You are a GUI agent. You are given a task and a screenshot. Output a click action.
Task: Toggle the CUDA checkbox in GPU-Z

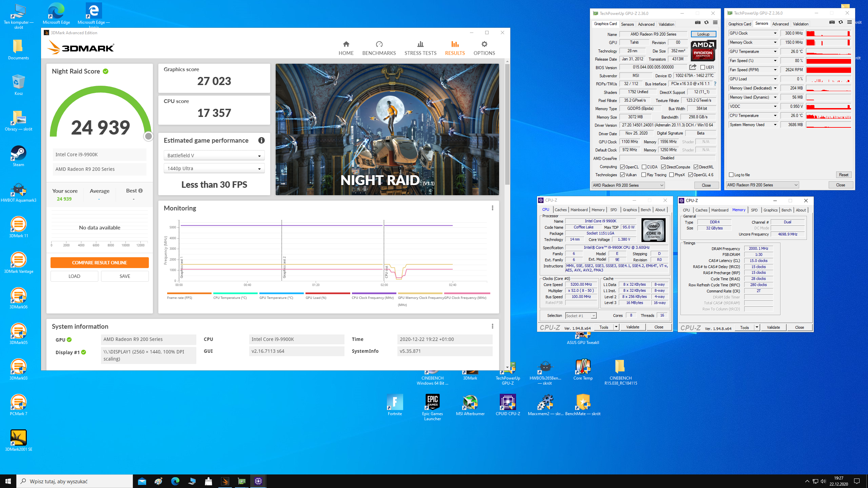[x=644, y=167]
